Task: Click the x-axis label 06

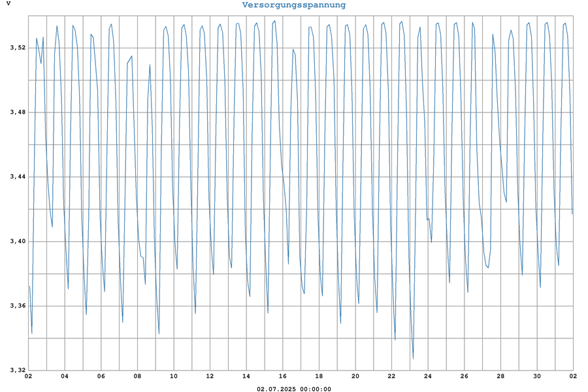Action: 101,376
